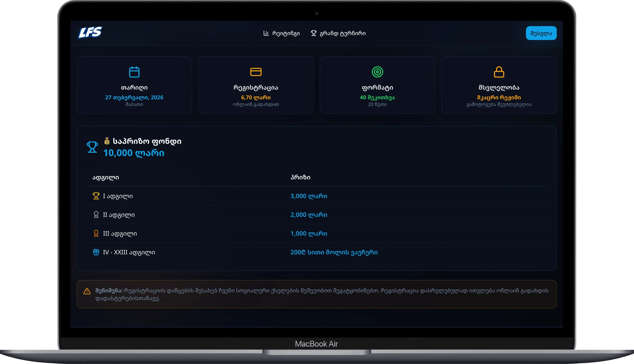Click the blue trophy icon beside საპრიზო ფონდი
Screen dimensions: 634x364
pyautogui.click(x=92, y=147)
